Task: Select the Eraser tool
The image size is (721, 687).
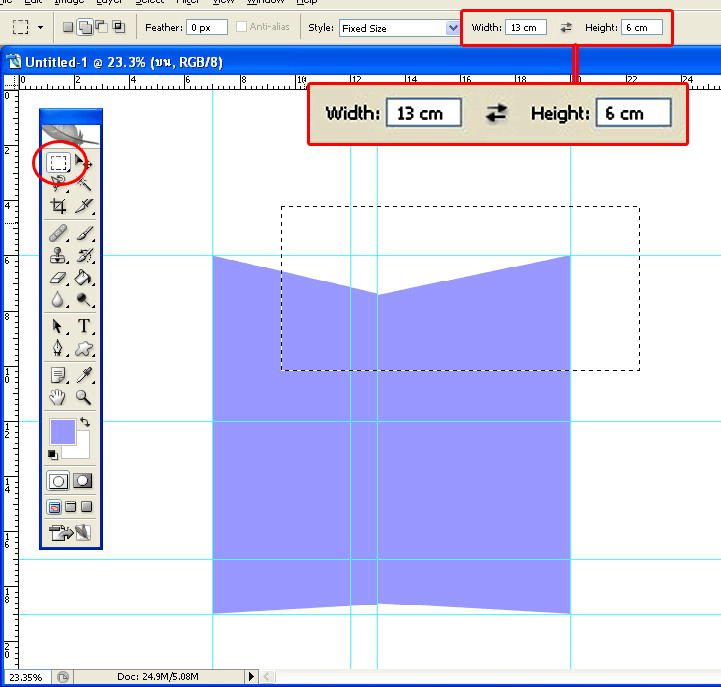Action: [x=58, y=278]
